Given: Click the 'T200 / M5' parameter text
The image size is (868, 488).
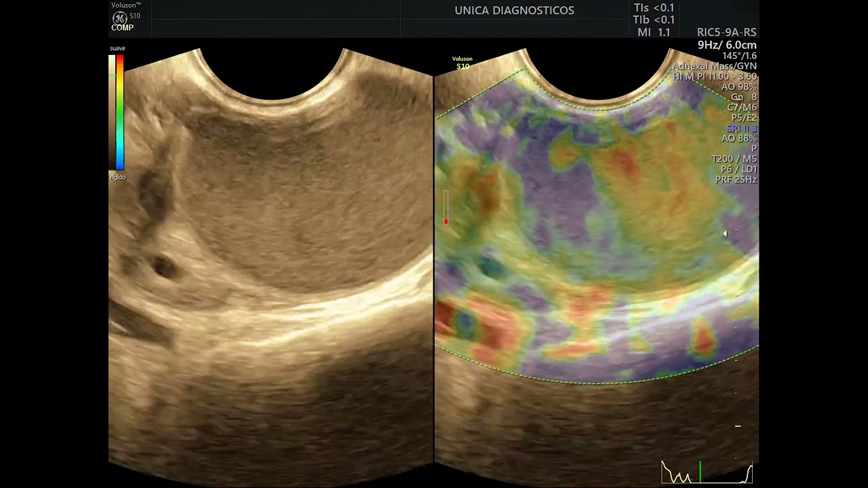Looking at the screenshot, I should click(x=734, y=159).
